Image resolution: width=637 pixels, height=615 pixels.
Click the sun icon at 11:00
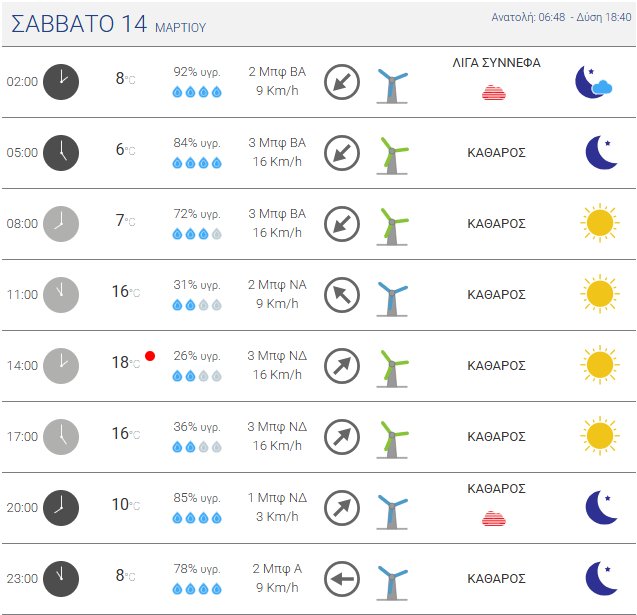point(599,294)
